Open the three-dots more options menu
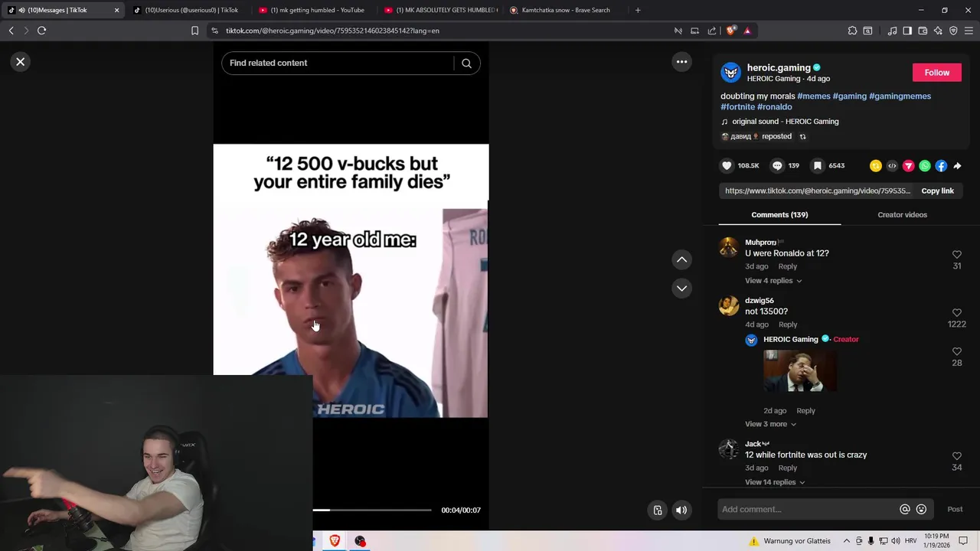 681,62
